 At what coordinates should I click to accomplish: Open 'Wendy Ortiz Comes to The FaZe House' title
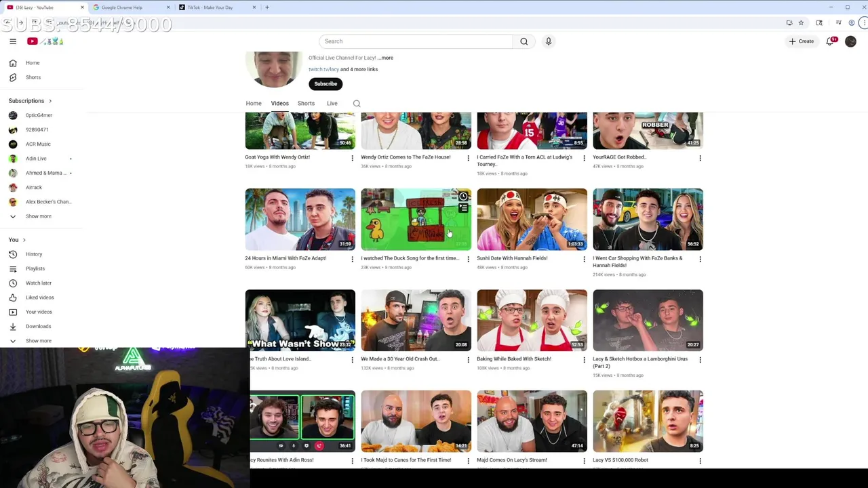pos(406,157)
